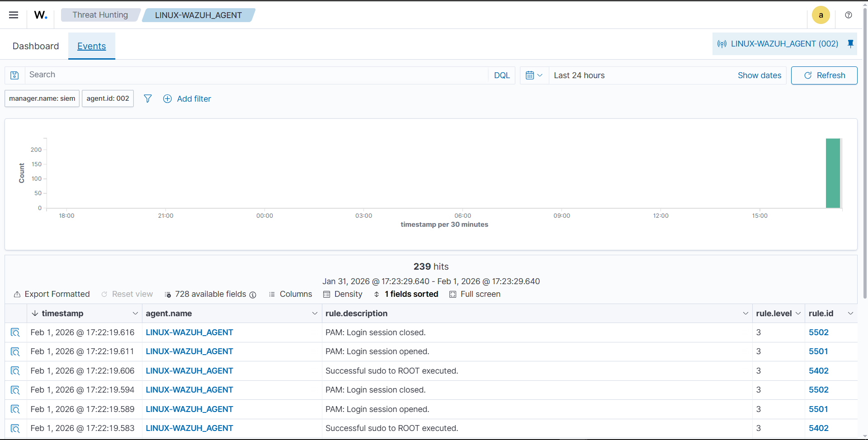Switch to the Dashboard tab
Viewport: 868px width, 440px height.
click(x=36, y=46)
